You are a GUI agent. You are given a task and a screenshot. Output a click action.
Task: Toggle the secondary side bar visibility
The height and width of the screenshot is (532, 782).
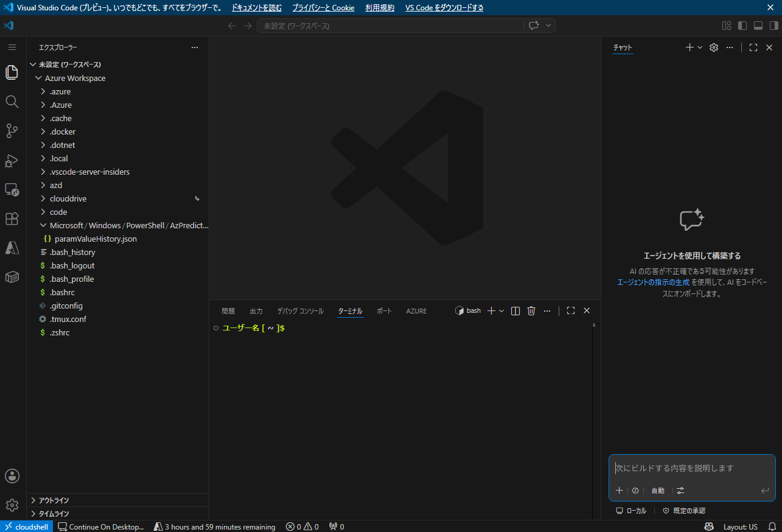click(774, 26)
